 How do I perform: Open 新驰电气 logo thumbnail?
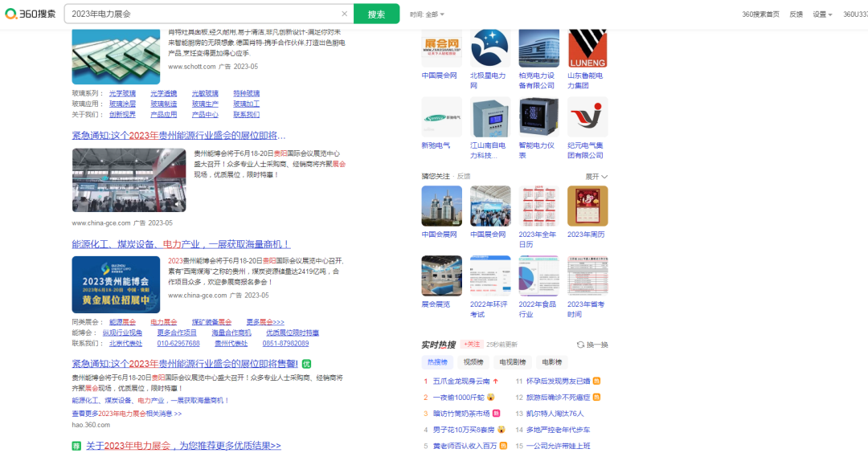coord(442,116)
